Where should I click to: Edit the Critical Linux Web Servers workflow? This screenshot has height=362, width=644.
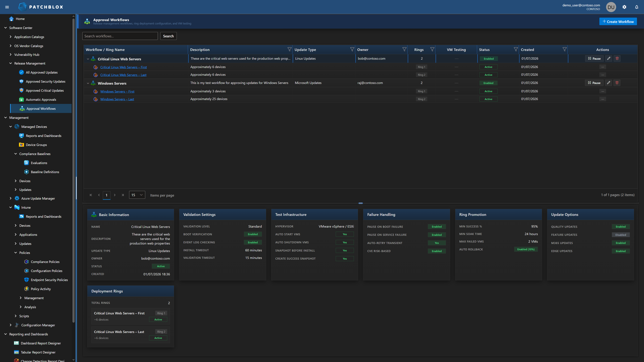pos(608,58)
